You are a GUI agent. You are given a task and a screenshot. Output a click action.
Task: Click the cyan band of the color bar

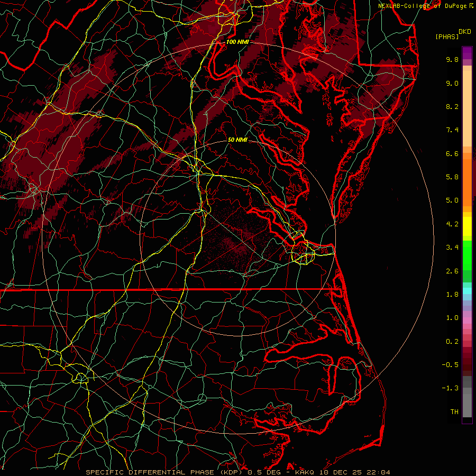coord(467,291)
